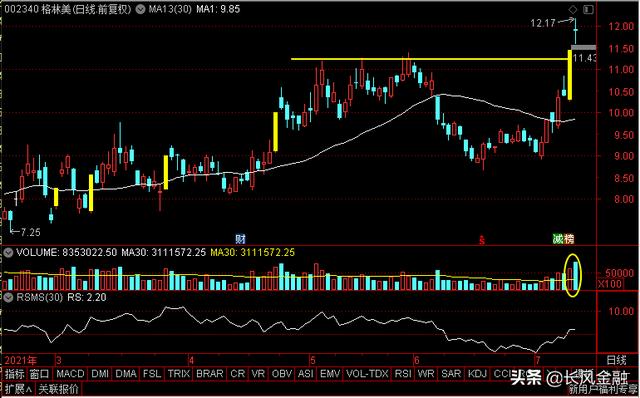This screenshot has width=640, height=398.
Task: Click the VOLUME: 8353022.50 readout
Action: tap(67, 253)
